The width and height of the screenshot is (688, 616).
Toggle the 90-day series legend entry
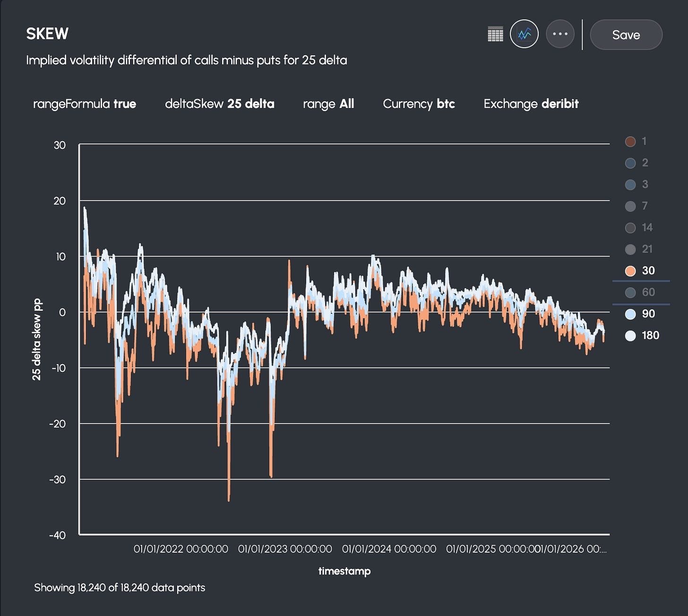click(x=629, y=314)
